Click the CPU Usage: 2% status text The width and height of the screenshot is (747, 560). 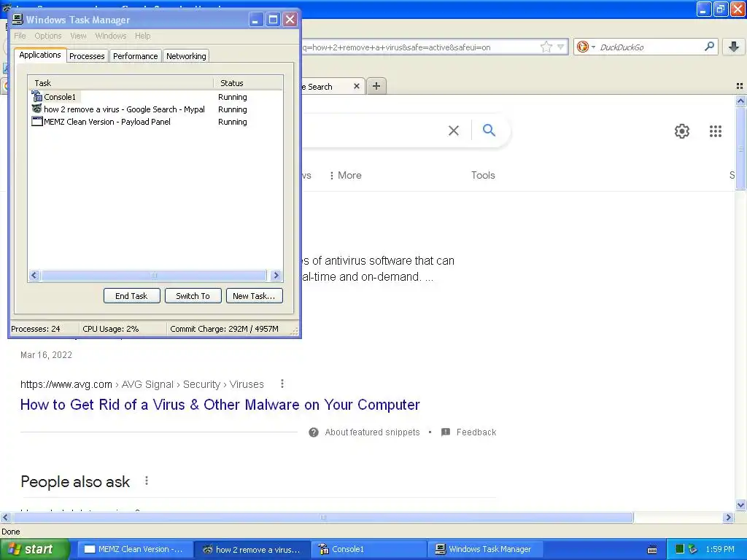[x=111, y=329]
